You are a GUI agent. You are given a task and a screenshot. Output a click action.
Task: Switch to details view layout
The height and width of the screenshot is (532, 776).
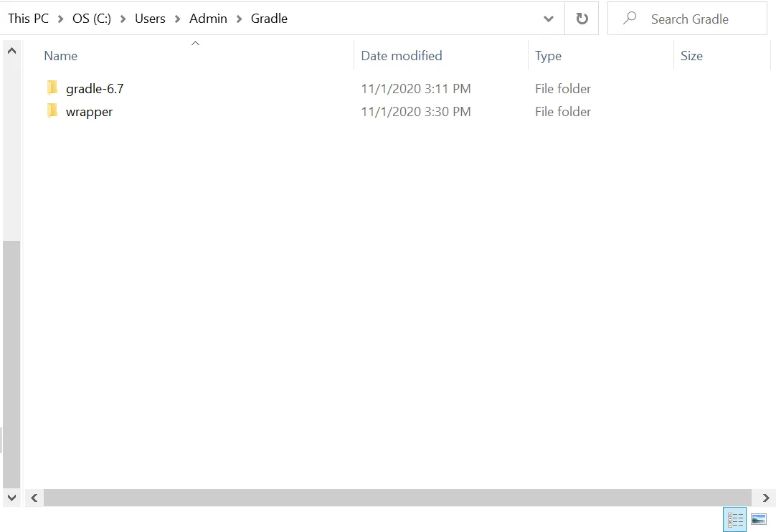point(735,520)
